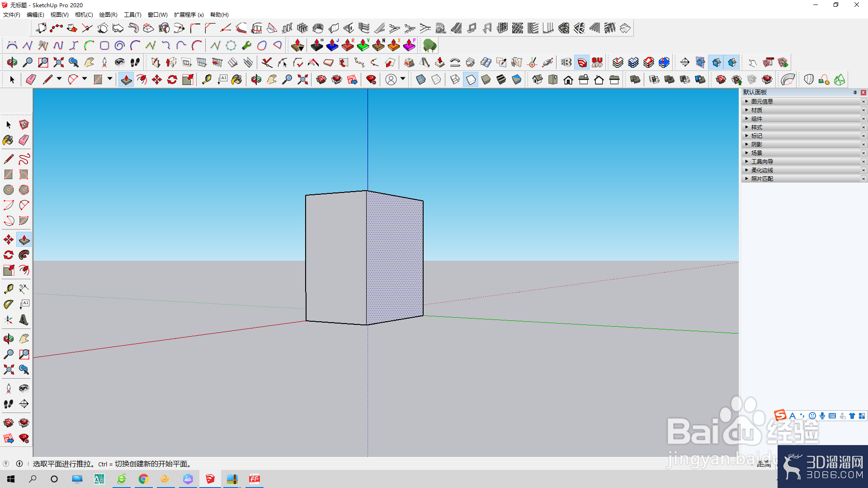Close the 阴影 panel
Screen dimensions: 868x488
(x=863, y=144)
